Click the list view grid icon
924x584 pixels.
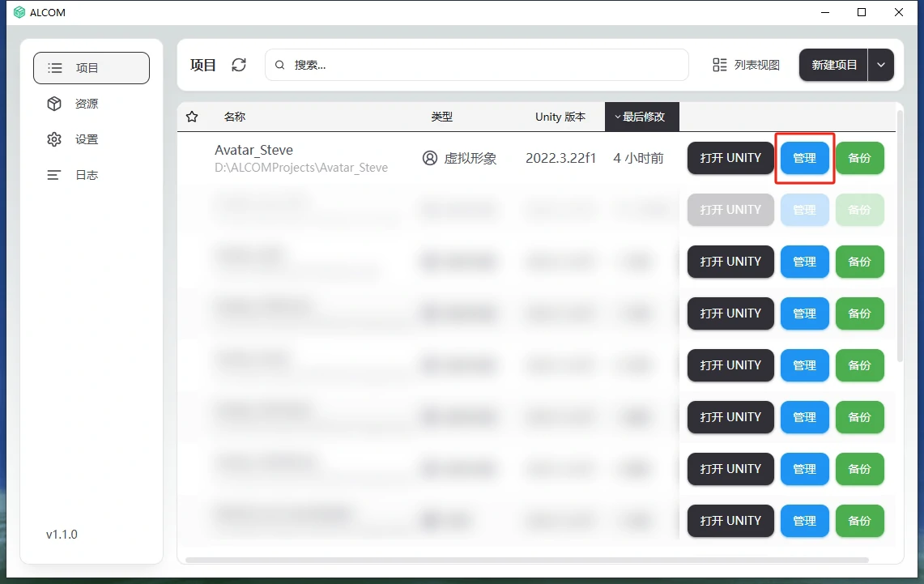pos(719,65)
